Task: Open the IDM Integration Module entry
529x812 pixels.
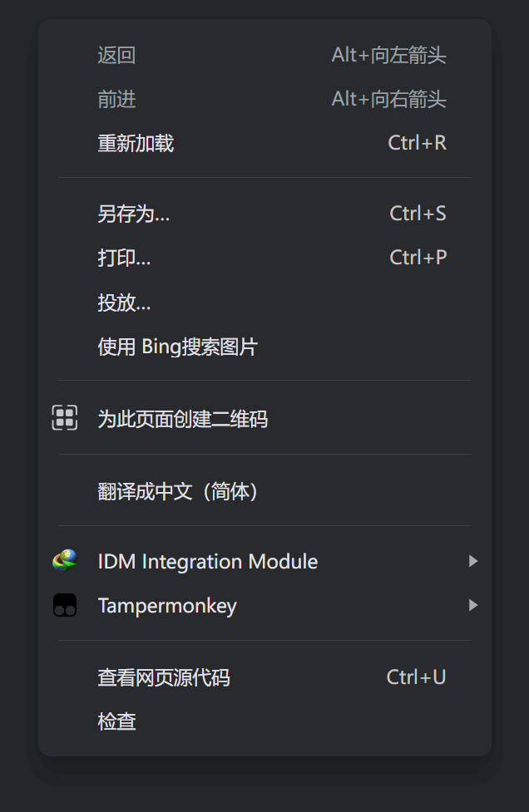Action: (x=208, y=562)
